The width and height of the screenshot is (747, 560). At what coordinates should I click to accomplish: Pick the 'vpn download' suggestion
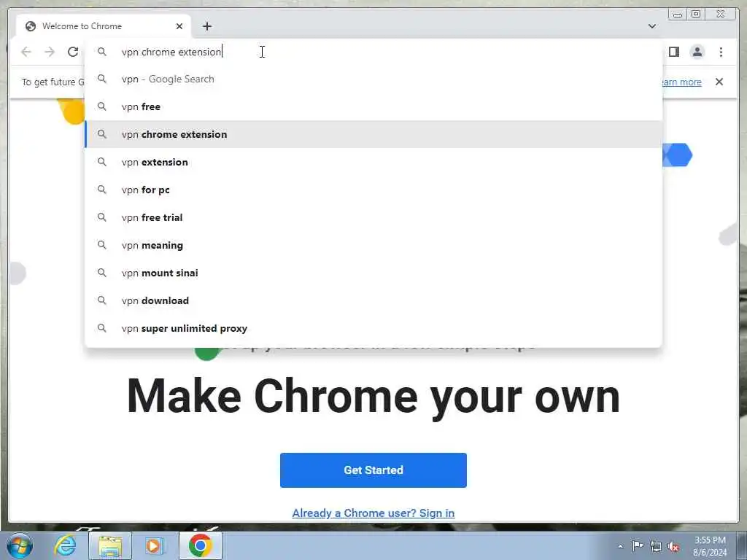coord(373,300)
